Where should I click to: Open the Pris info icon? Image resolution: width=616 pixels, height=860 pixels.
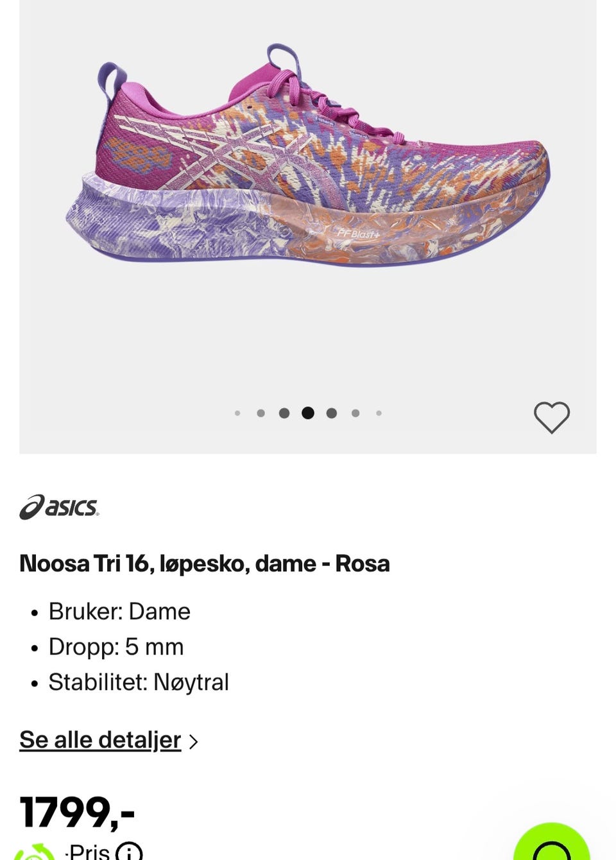[129, 852]
